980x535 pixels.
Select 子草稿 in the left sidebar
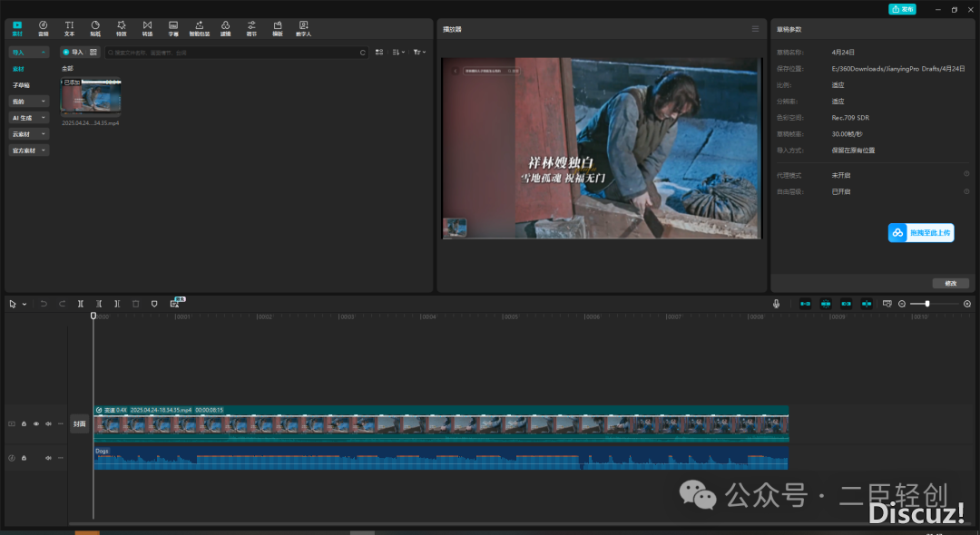pos(21,85)
